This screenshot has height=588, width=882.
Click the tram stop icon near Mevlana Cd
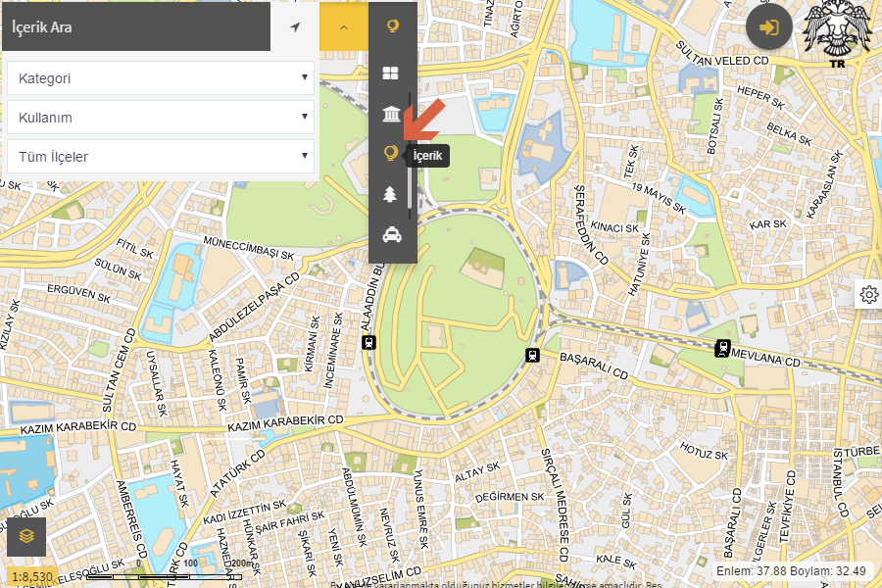pos(722,347)
